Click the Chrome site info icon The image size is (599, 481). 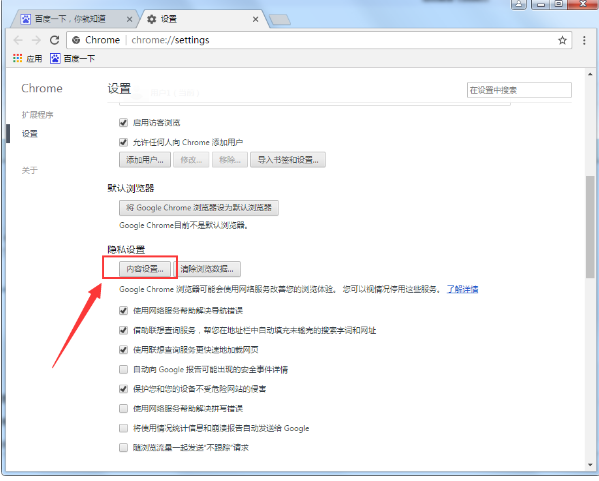pyautogui.click(x=76, y=40)
